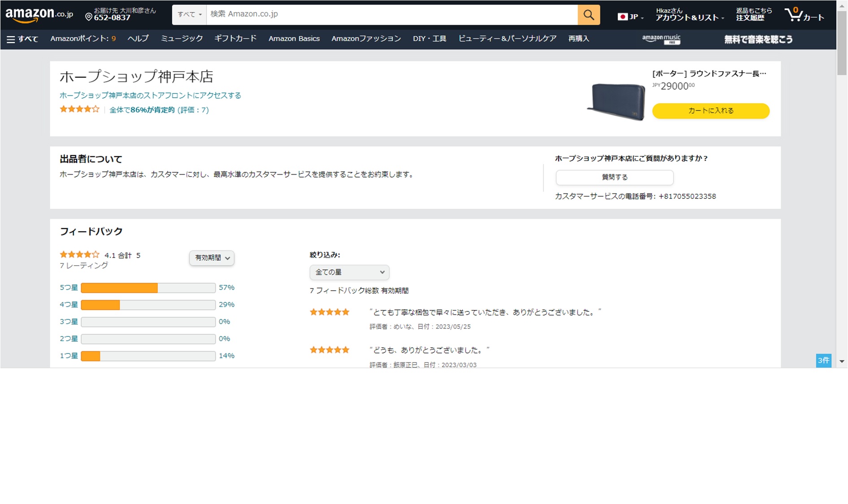The image size is (848, 504).
Task: Click the delivery location pin icon
Action: (x=89, y=17)
